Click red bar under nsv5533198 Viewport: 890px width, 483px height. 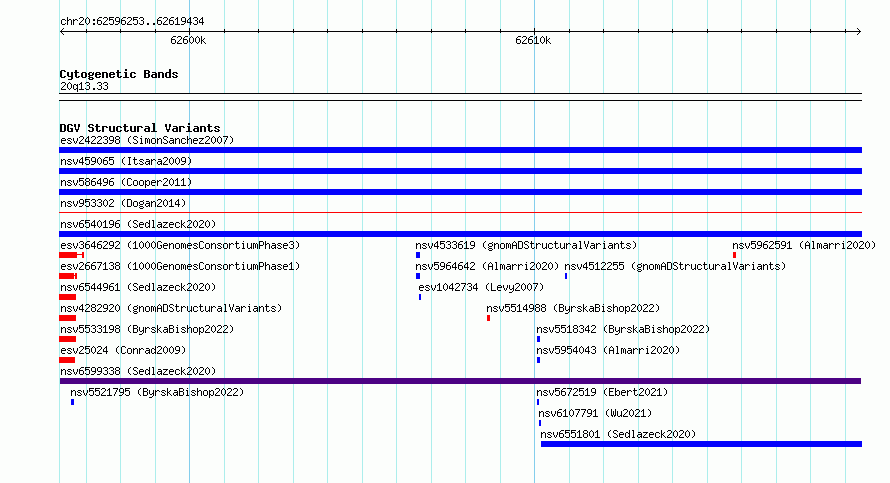tap(68, 339)
